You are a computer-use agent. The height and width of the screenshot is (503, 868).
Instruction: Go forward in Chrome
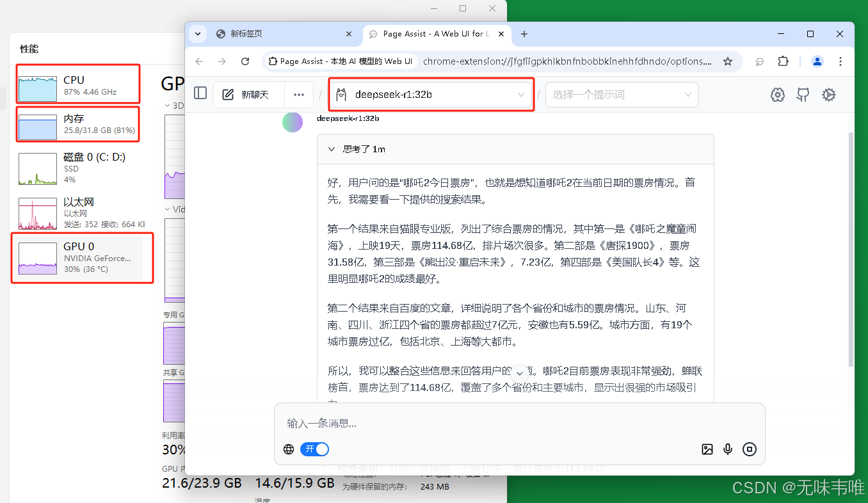coord(222,61)
